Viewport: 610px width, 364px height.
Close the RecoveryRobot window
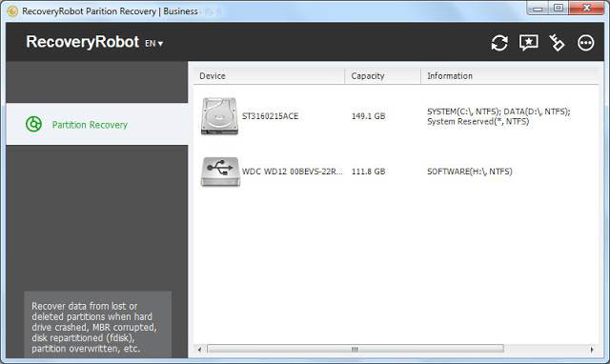(x=586, y=9)
